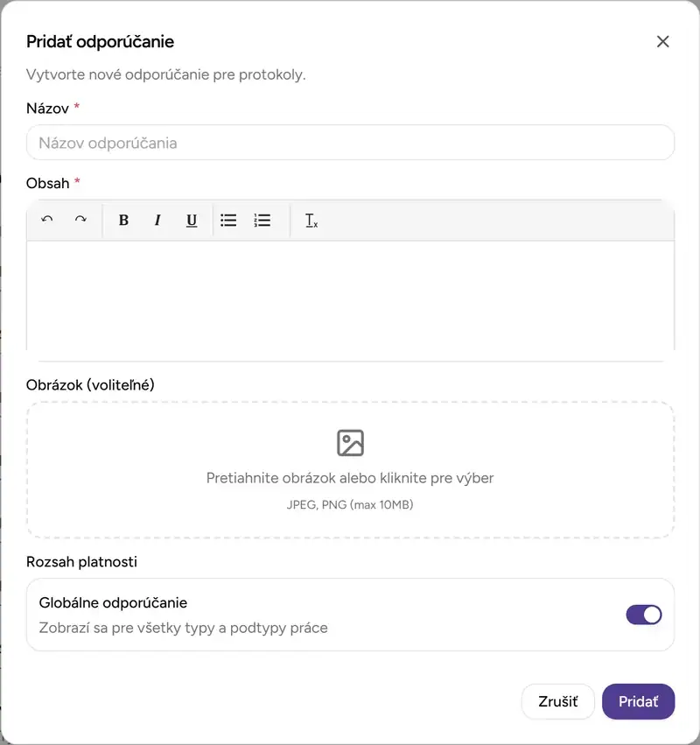
Task: Insert a numbered list
Action: 262,221
